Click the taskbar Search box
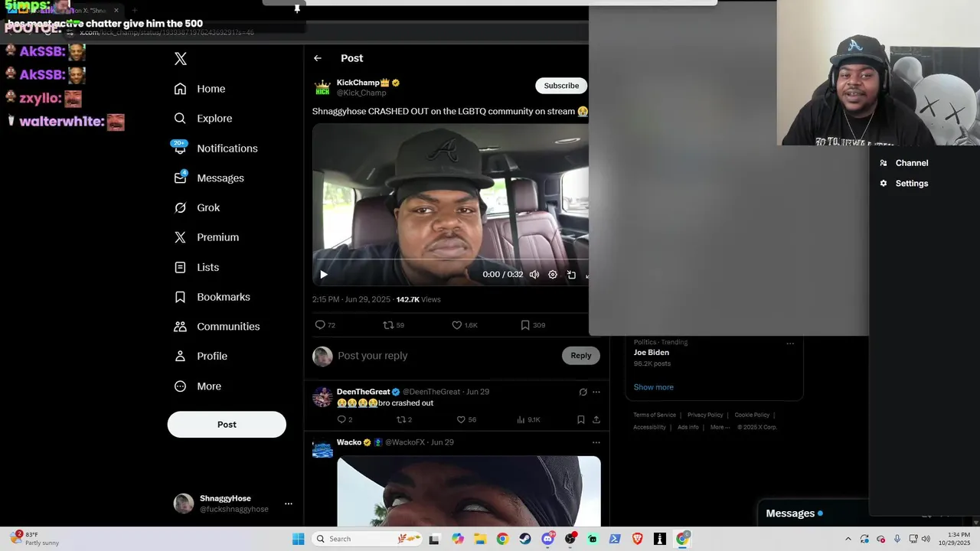This screenshot has width=980, height=551. tap(365, 539)
